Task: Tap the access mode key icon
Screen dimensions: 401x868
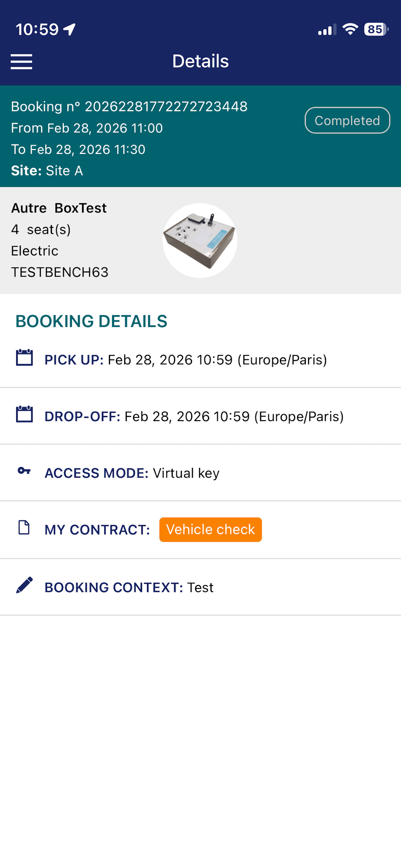Action: pos(24,471)
